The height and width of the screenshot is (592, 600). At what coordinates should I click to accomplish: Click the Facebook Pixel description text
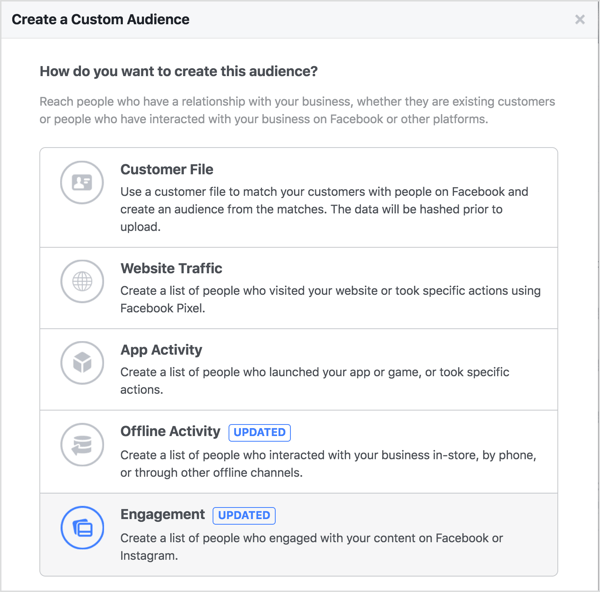click(330, 299)
